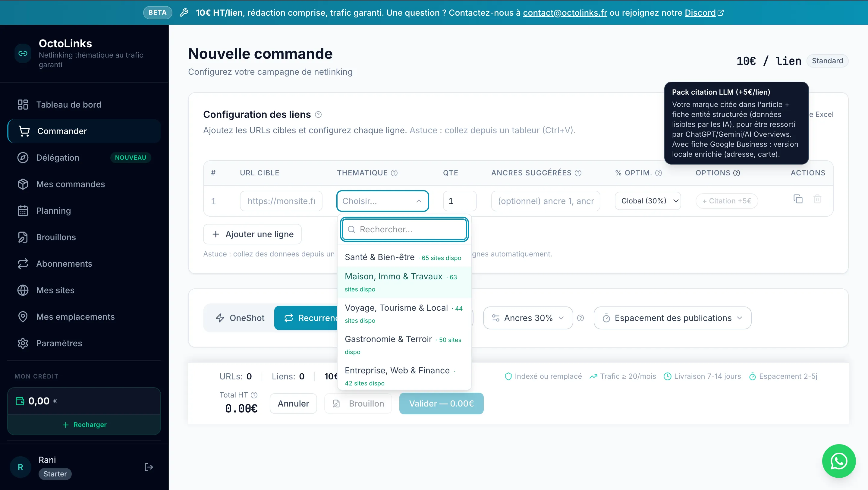Expand Espacement des publications dropdown
This screenshot has height=490, width=868.
(x=673, y=318)
